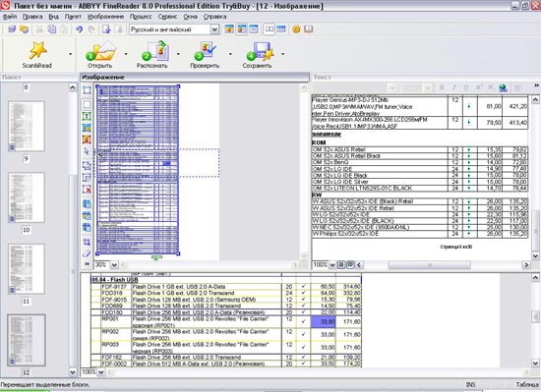Screen dimensions: 541x392
Task: Open the Сервис menu
Action: [167, 17]
